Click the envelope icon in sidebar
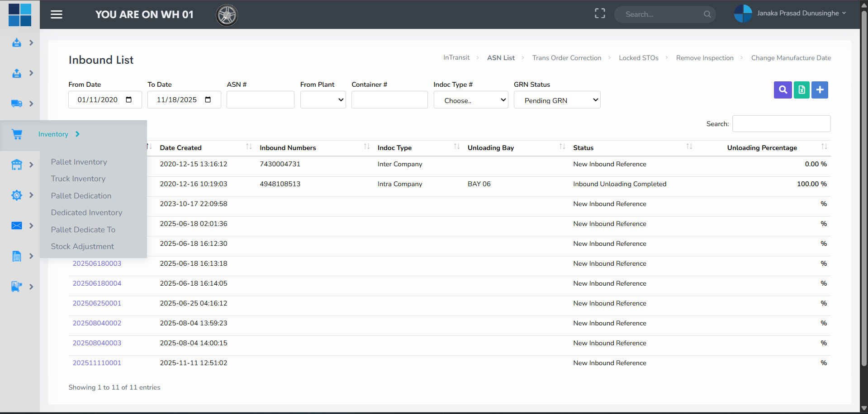 coord(17,226)
